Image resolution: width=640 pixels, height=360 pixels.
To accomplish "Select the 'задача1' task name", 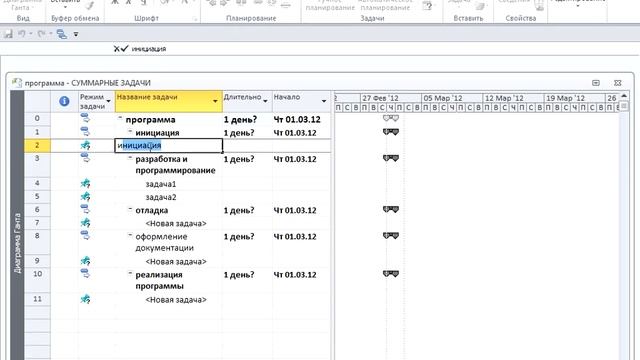I will 161,184.
